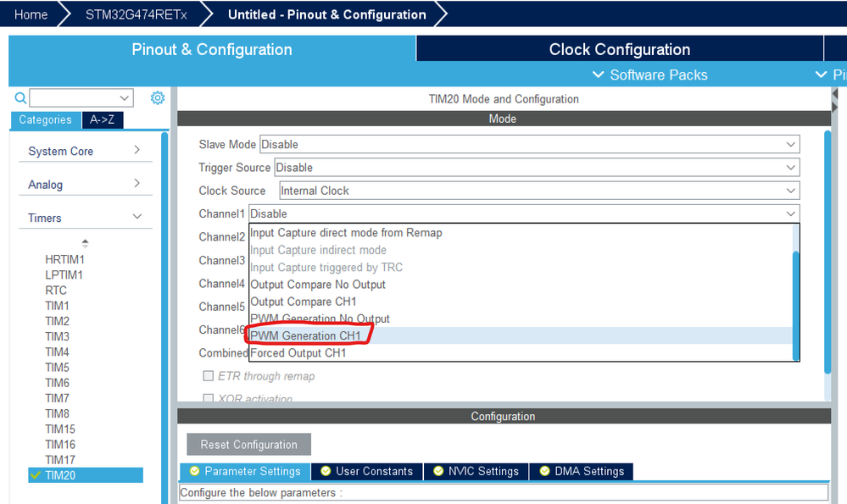
Task: Select the Categories tab
Action: coord(46,119)
